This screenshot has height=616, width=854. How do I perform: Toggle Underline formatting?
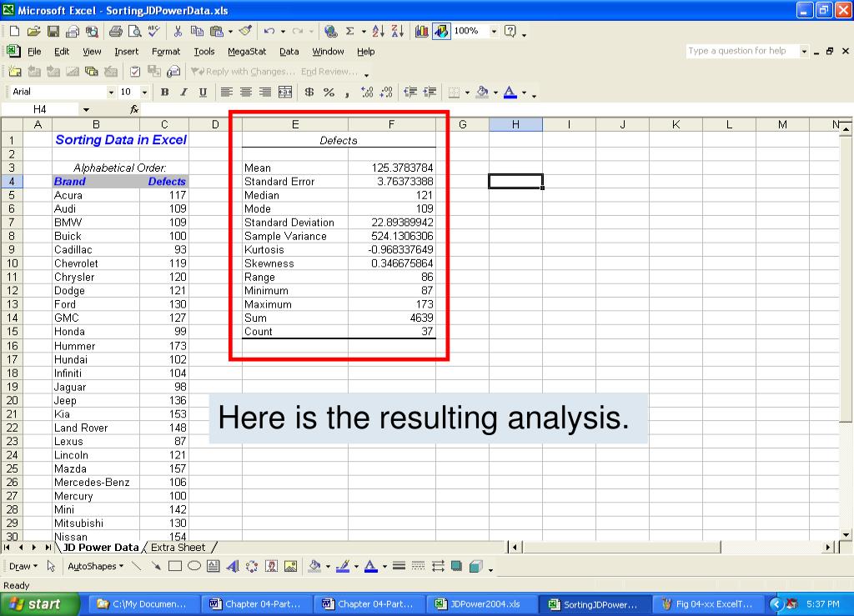tap(203, 92)
